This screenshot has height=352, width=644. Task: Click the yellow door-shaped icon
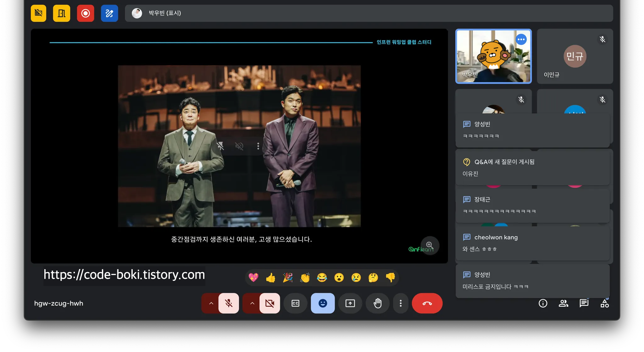(62, 13)
